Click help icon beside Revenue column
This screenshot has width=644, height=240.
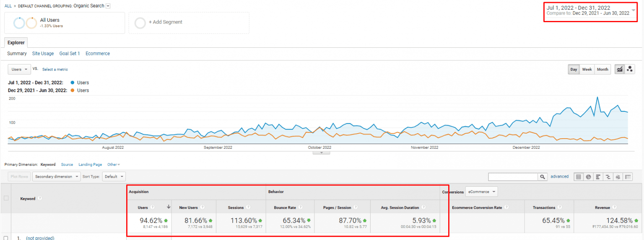pyautogui.click(x=614, y=207)
